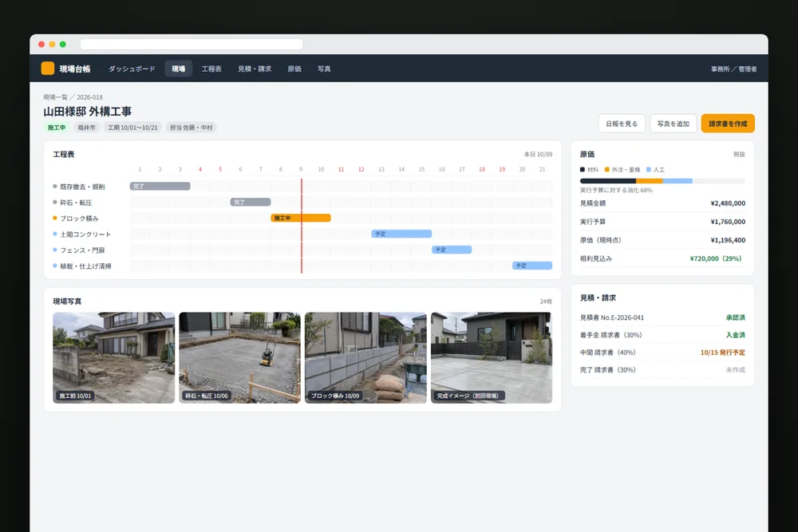Open the 中間 請求書（40%）row
The image size is (798, 532).
click(662, 353)
